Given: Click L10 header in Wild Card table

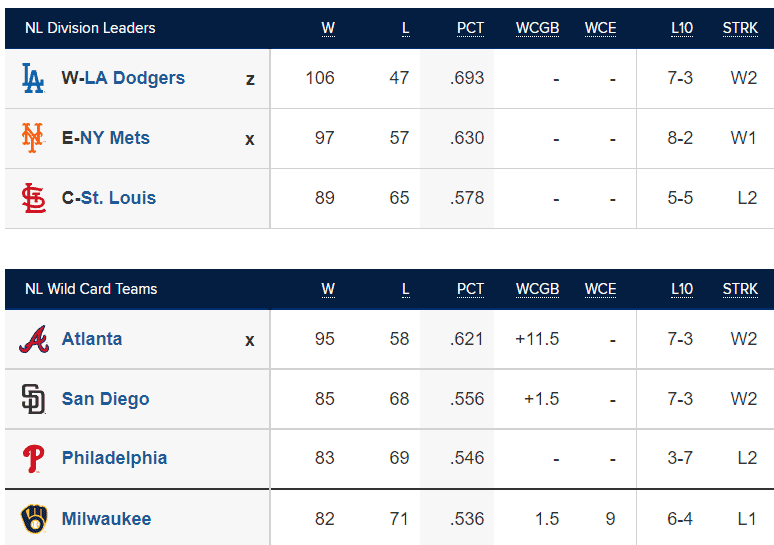Looking at the screenshot, I should tap(682, 289).
